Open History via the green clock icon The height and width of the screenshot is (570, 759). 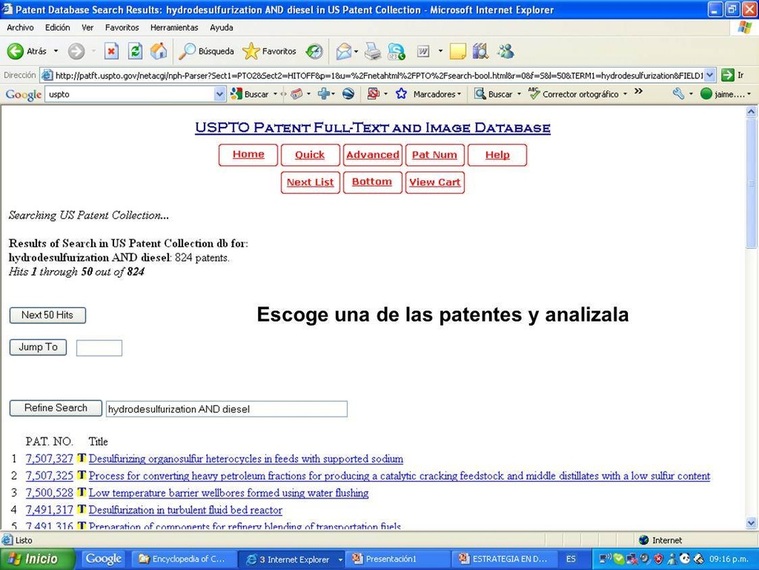tap(314, 51)
